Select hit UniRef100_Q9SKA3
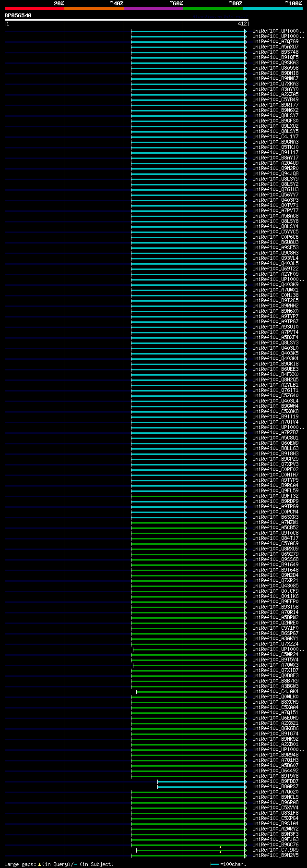This screenshot has width=307, height=868. pyautogui.click(x=275, y=63)
